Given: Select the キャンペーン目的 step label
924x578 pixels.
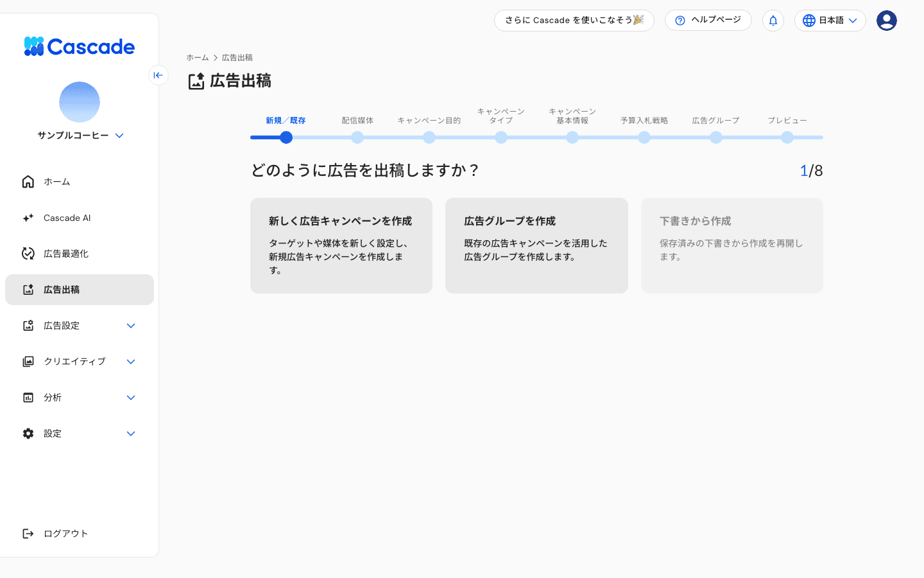Looking at the screenshot, I should pyautogui.click(x=429, y=121).
